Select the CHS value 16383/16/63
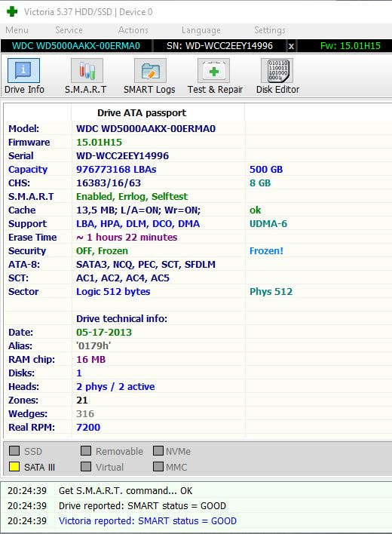Screen dimensions: 392x534 [x=109, y=183]
